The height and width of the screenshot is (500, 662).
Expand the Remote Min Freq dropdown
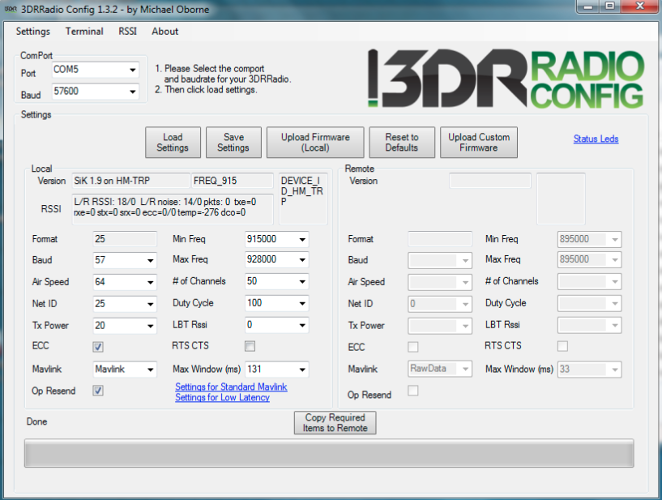(615, 239)
